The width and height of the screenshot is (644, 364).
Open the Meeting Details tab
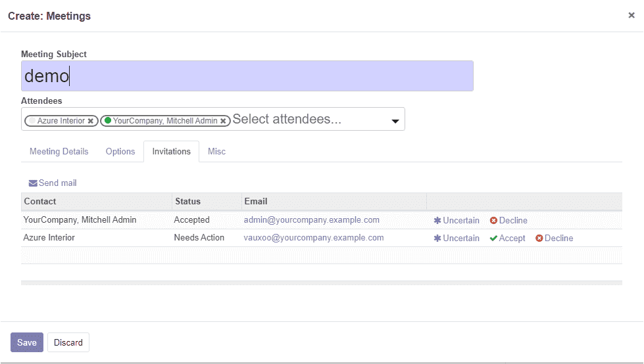click(x=59, y=151)
